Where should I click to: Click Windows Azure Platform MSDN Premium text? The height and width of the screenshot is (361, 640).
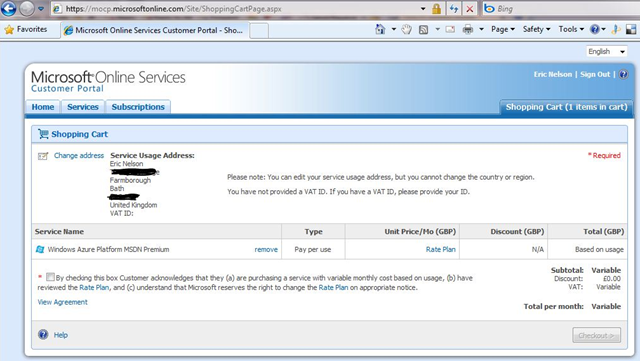click(108, 250)
